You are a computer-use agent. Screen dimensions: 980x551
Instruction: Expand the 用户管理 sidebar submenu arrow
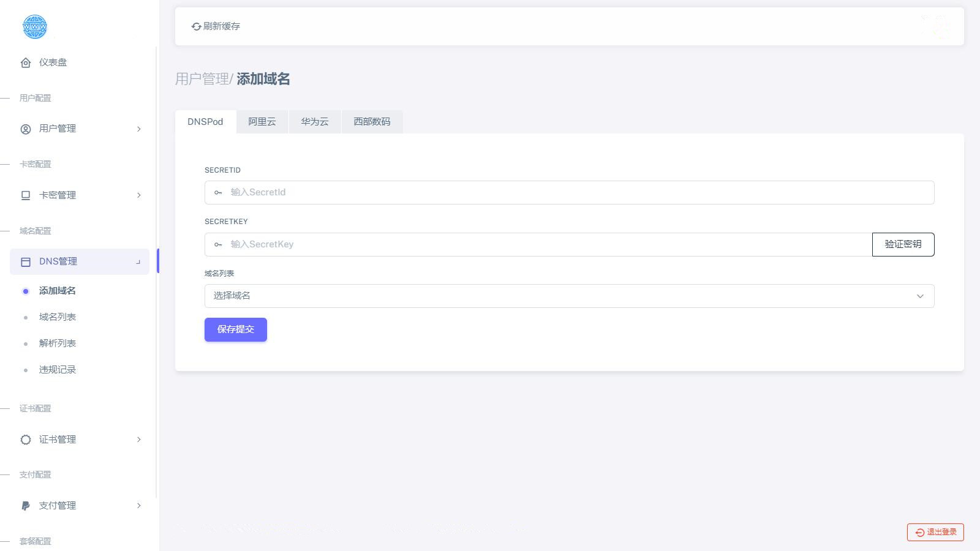tap(139, 129)
